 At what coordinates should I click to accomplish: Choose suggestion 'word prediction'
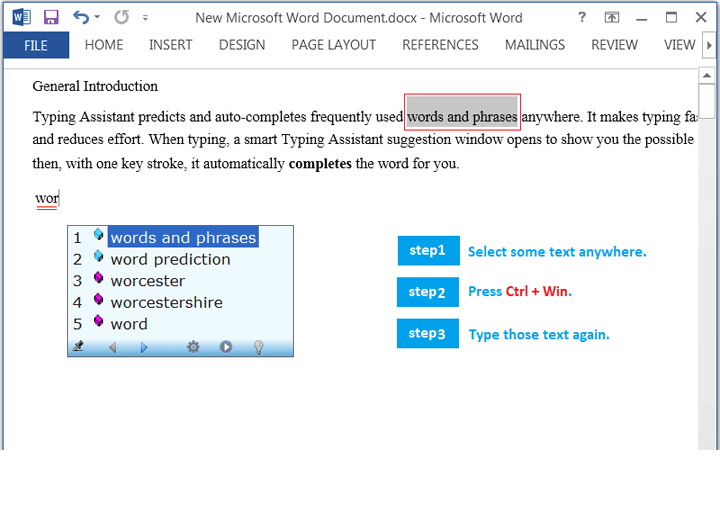pos(170,260)
